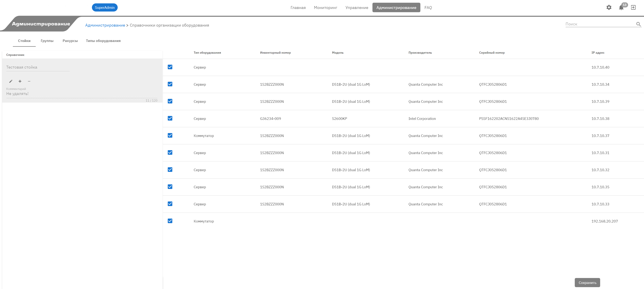Click the Администрирование top menu item
This screenshot has width=644, height=289.
[396, 7]
